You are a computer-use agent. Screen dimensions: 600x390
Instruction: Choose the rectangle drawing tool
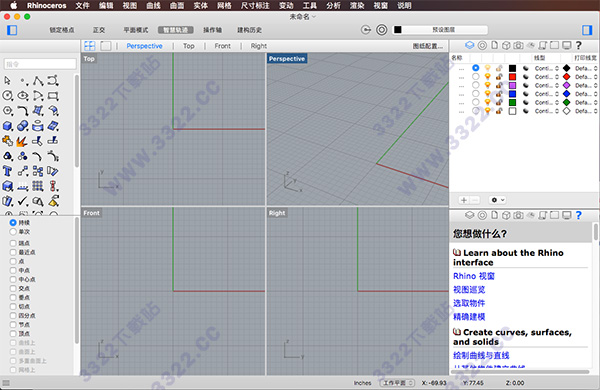point(53,96)
